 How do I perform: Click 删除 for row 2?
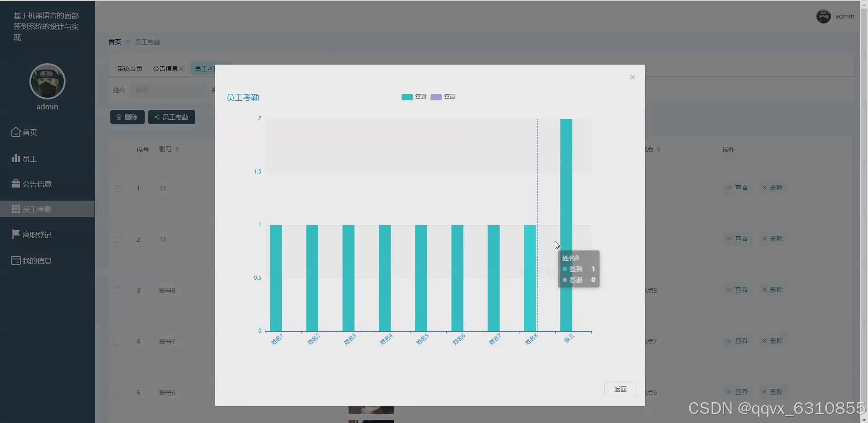point(773,239)
